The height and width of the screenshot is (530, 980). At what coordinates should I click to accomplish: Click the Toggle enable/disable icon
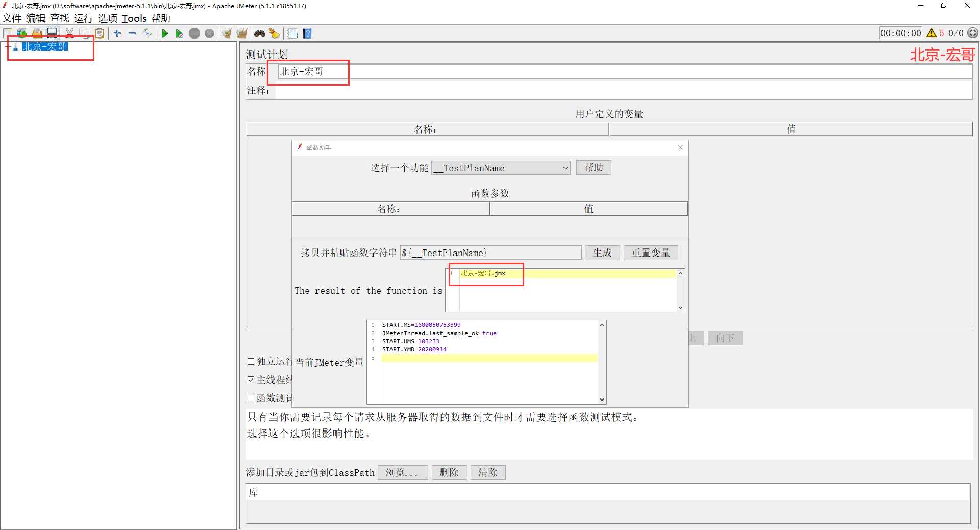[x=148, y=33]
